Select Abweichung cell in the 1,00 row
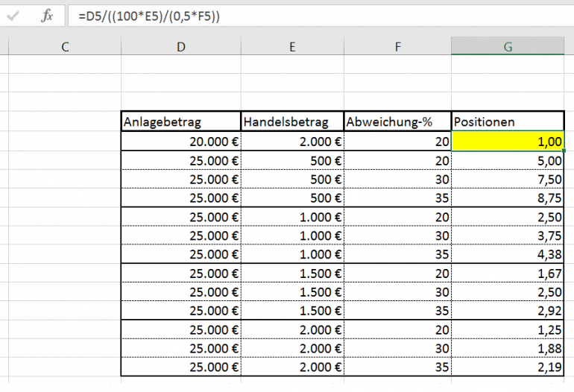Viewport: 574px width, 392px height. [397, 142]
